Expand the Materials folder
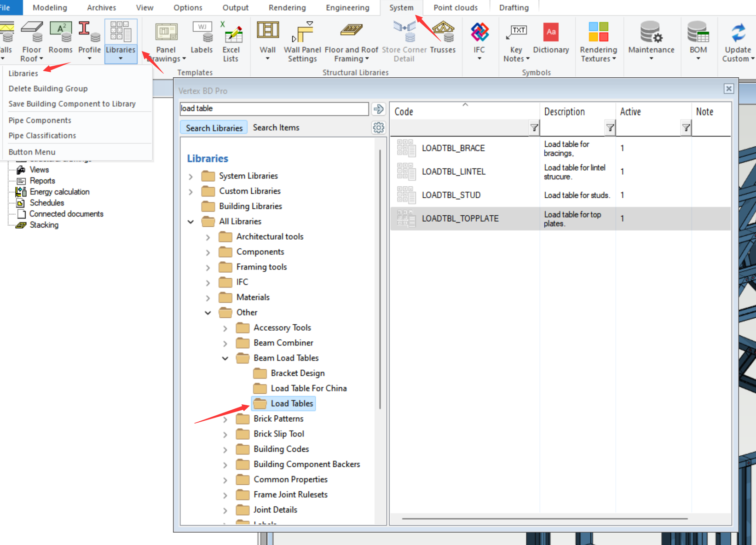The height and width of the screenshot is (545, 756). pos(208,298)
